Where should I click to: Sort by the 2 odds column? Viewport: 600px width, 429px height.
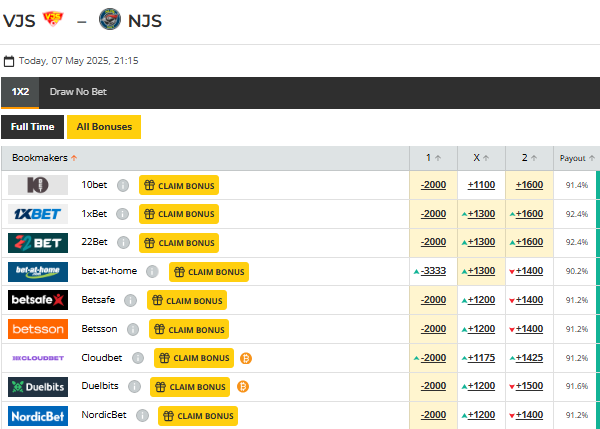pos(529,158)
